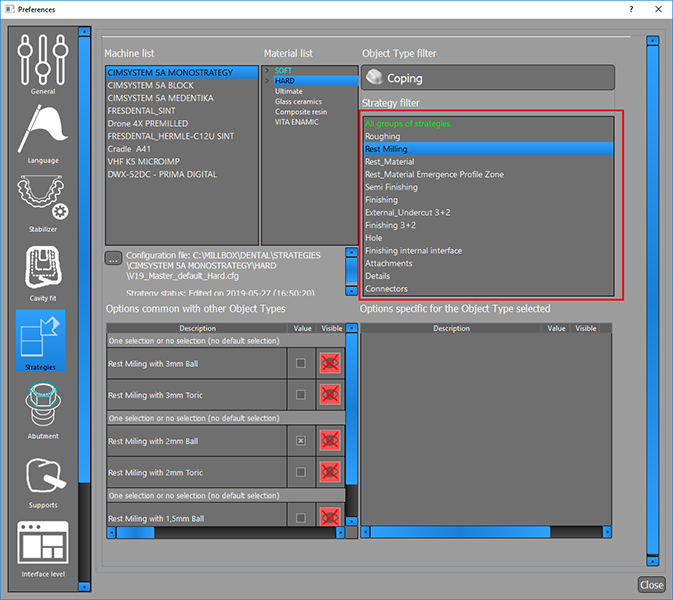673x600 pixels.
Task: Enable Rest Miling with 1,5mm Ball checkbox
Action: pos(301,518)
